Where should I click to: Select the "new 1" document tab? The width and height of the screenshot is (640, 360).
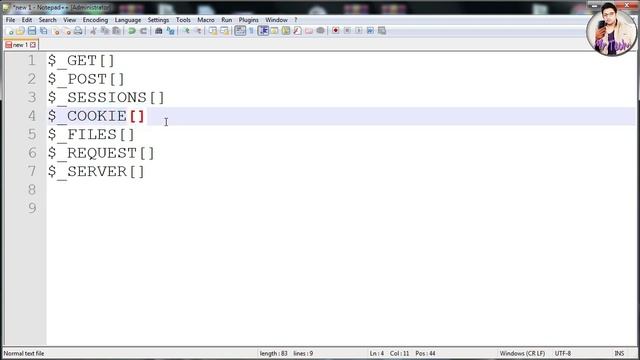[x=20, y=45]
